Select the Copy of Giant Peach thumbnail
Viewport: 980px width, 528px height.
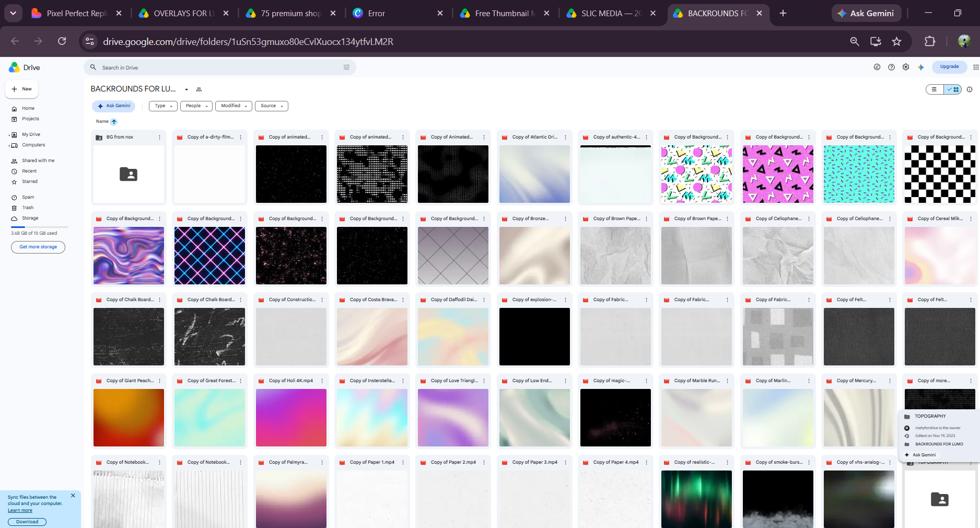[129, 417]
